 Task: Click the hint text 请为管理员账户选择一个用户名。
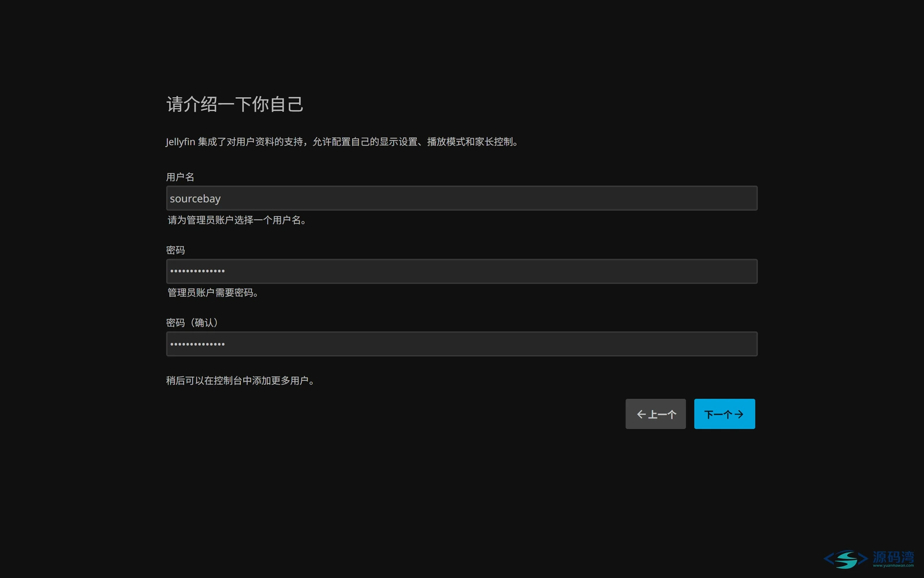[239, 220]
